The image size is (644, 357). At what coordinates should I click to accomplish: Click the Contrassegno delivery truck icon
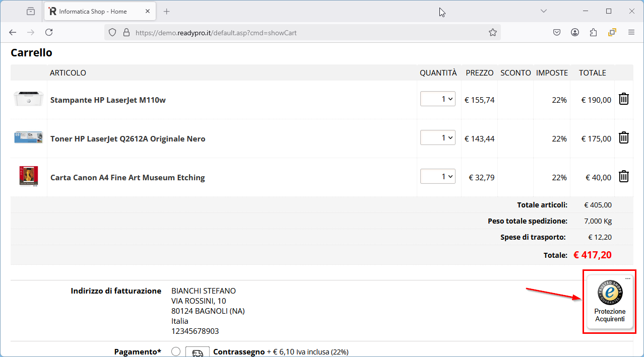point(197,351)
